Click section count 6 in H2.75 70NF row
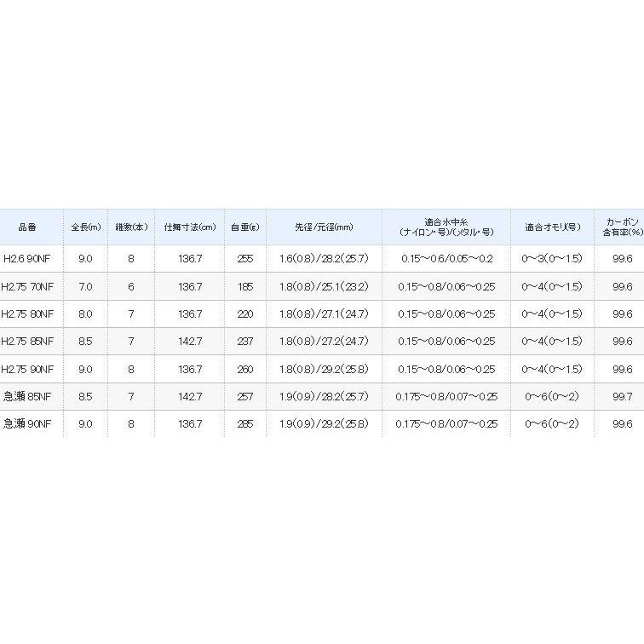 pos(131,287)
